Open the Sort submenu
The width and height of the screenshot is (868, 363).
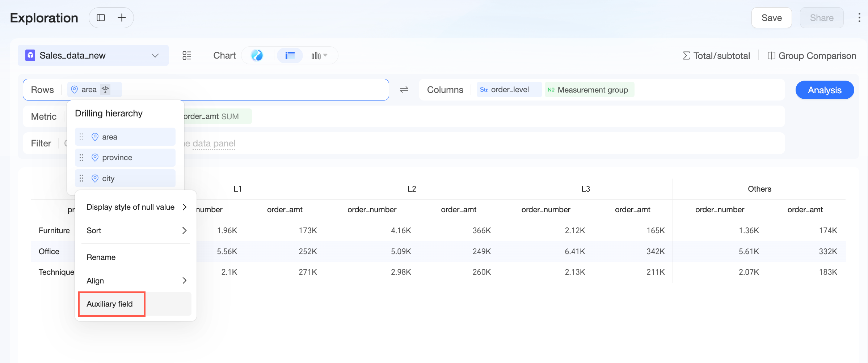(x=136, y=231)
